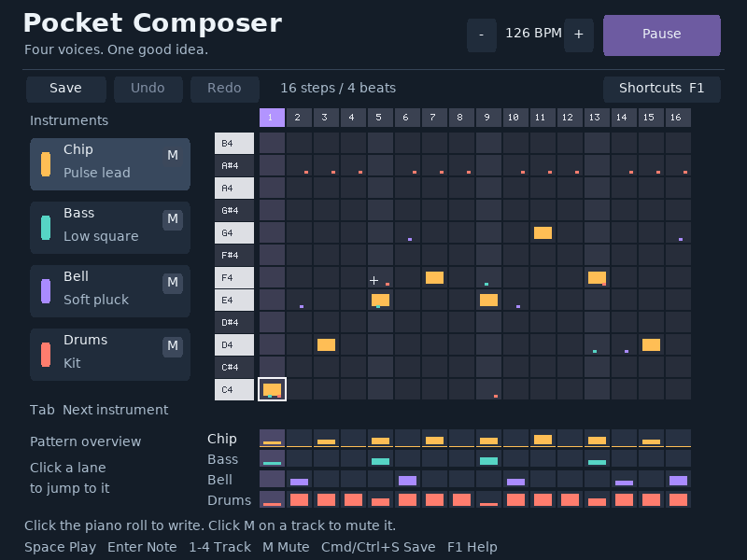This screenshot has height=560, width=747.
Task: Decrease the tempo with the minus button
Action: [x=482, y=35]
